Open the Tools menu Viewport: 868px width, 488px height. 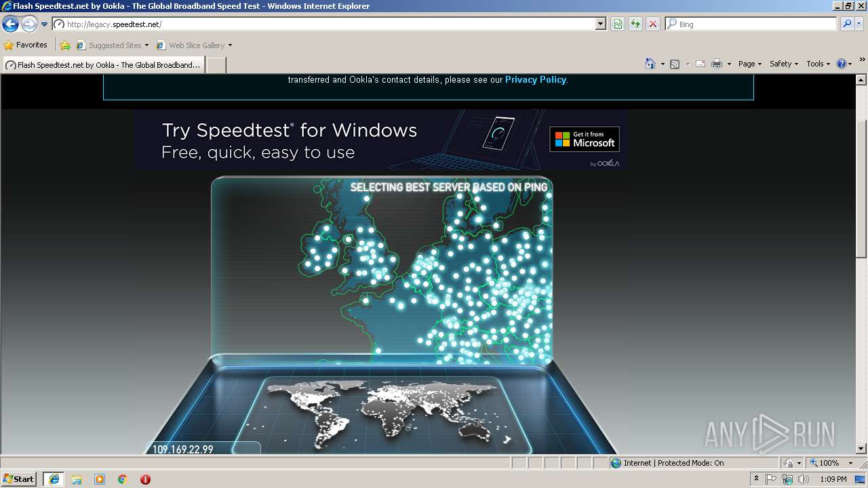(x=818, y=64)
